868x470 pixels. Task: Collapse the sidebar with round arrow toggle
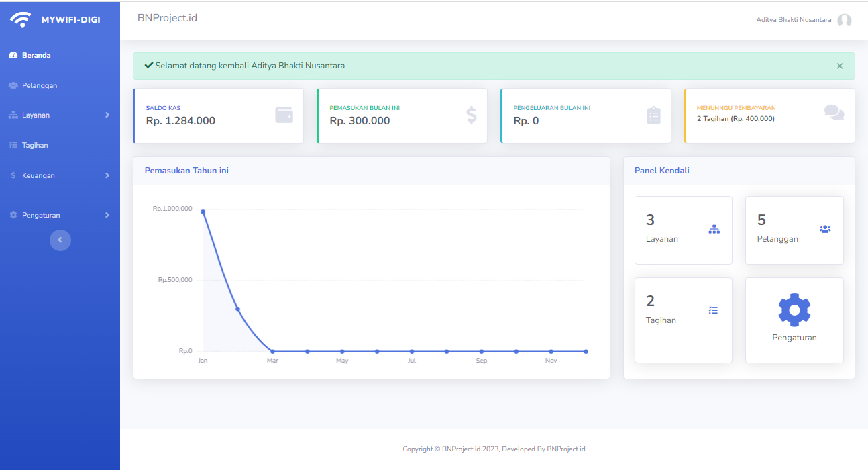(x=60, y=240)
